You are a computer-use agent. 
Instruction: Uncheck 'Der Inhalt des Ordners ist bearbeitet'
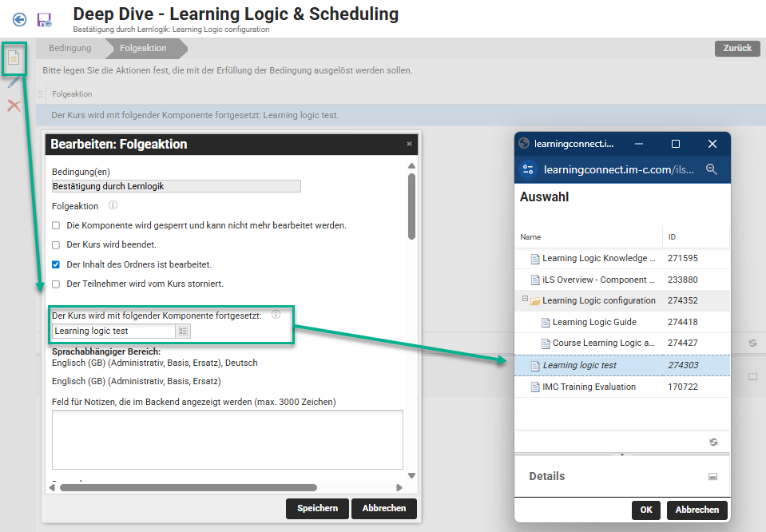(x=56, y=264)
